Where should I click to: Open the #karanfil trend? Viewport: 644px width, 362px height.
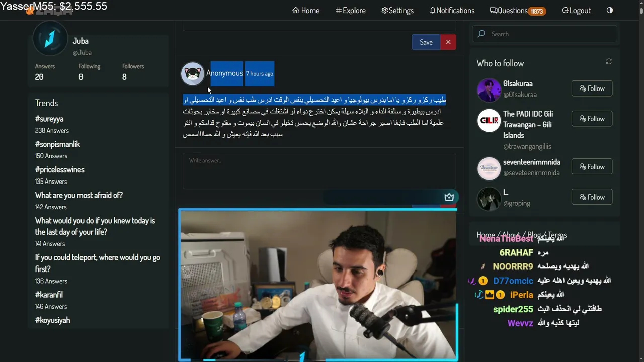[49, 295]
